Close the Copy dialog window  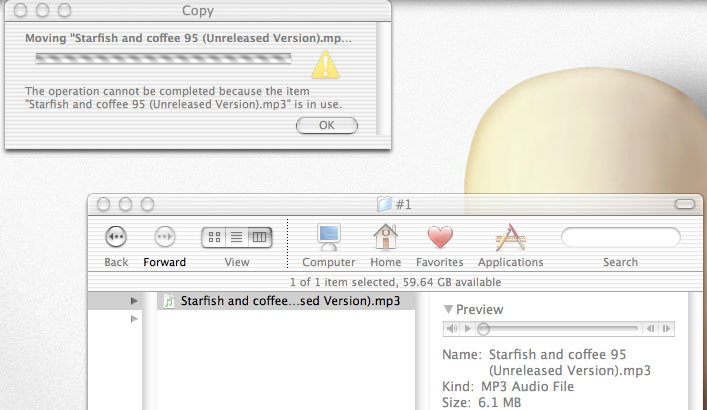click(20, 10)
